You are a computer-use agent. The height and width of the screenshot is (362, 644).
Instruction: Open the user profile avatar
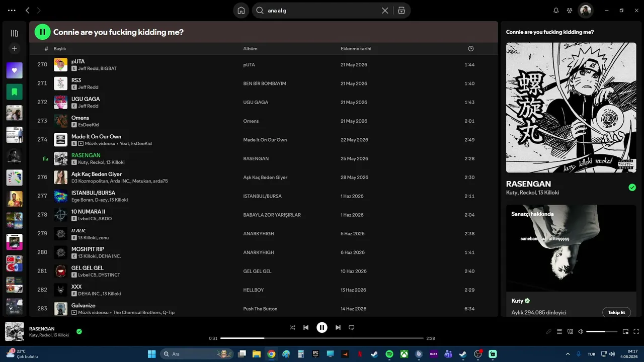(x=586, y=11)
